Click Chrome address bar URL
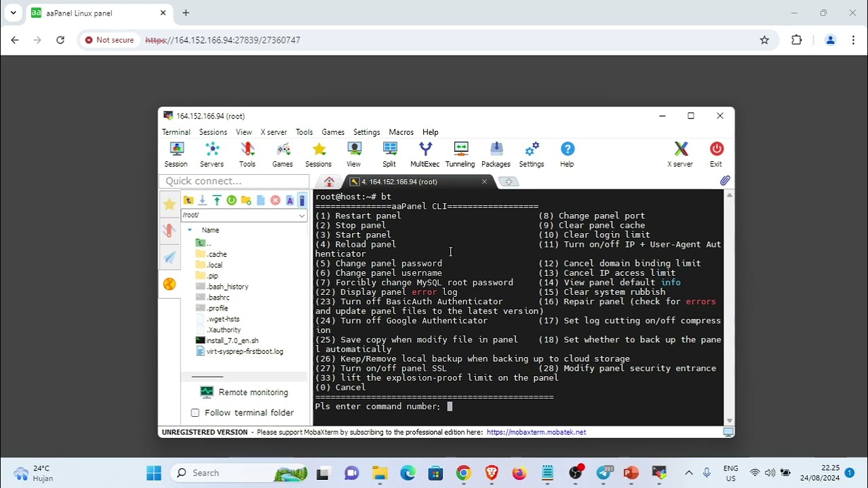 222,40
